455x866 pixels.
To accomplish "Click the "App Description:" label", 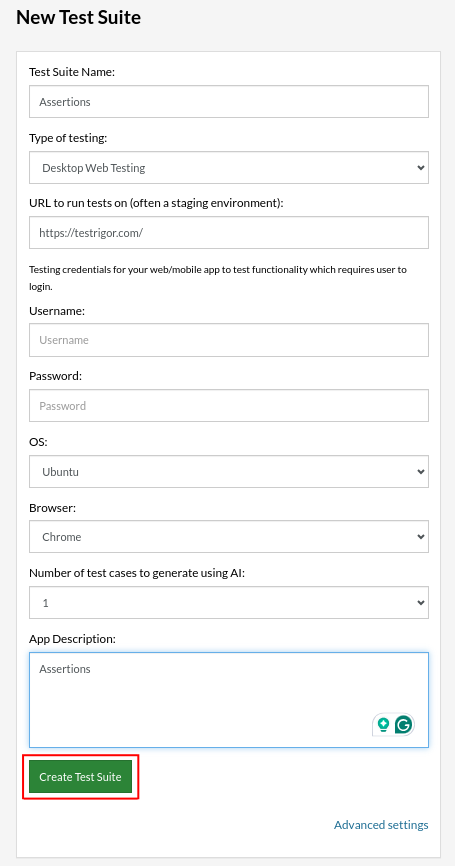I will point(72,639).
